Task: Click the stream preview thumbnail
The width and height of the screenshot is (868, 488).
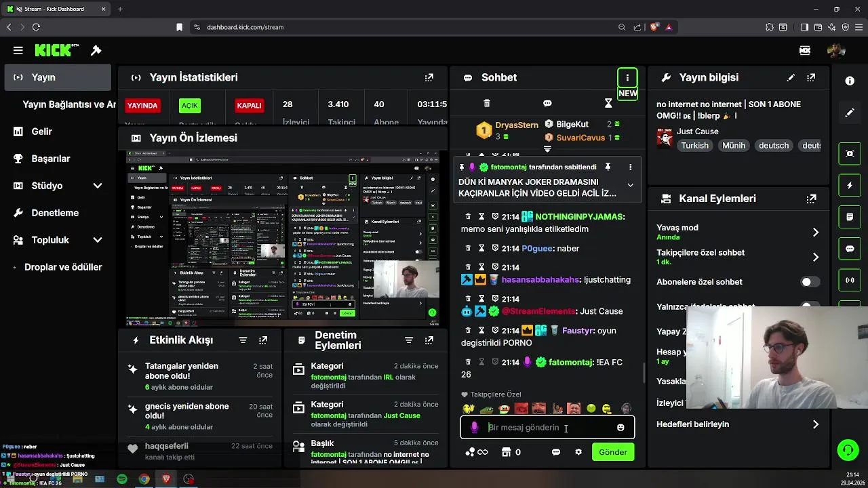Action: click(x=283, y=239)
